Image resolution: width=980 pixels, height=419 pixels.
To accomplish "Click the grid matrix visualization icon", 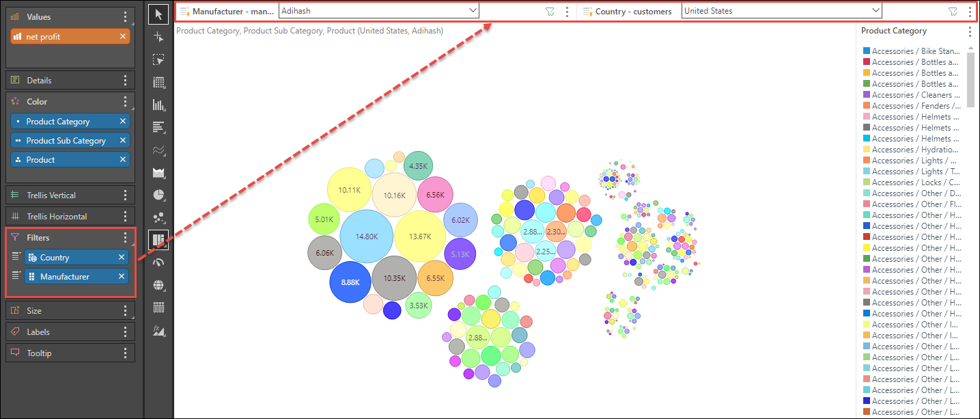I will click(159, 82).
